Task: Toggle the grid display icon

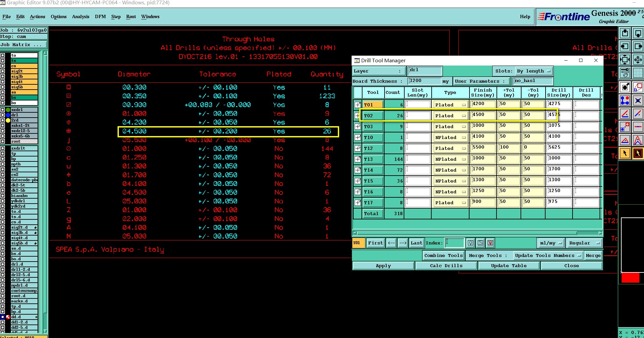Action: click(638, 73)
